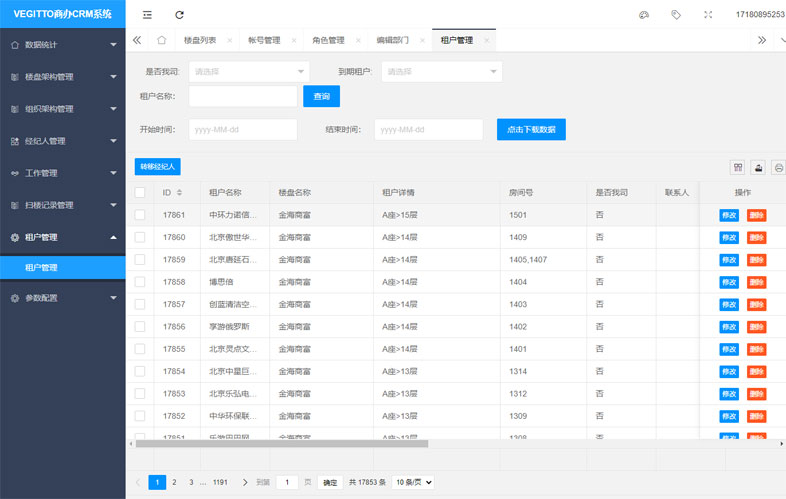Check the row with ID 17860
This screenshot has width=786, height=499.
coord(140,237)
